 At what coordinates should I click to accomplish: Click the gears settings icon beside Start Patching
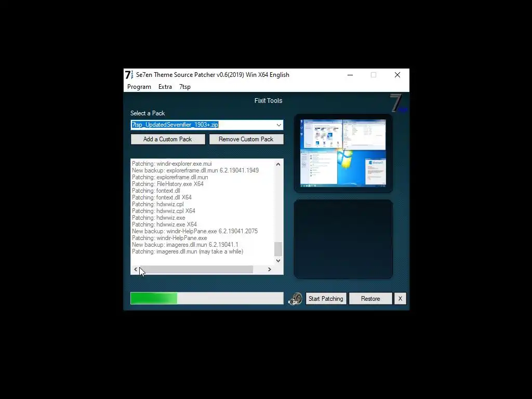pos(295,299)
